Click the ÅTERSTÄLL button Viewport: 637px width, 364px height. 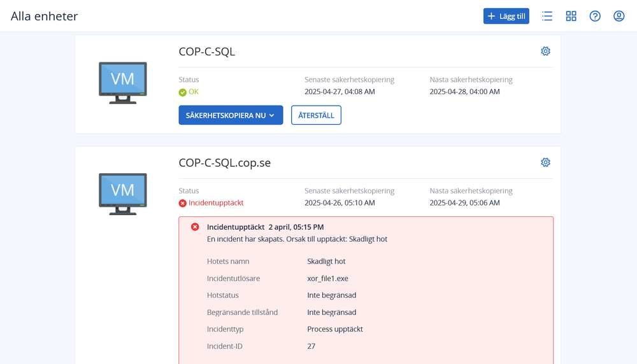click(x=316, y=115)
